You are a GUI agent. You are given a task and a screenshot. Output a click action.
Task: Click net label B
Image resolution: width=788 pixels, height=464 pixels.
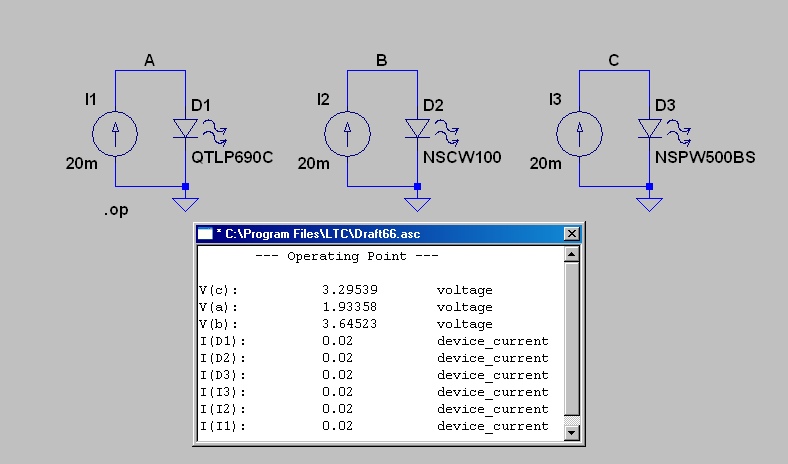pos(381,61)
